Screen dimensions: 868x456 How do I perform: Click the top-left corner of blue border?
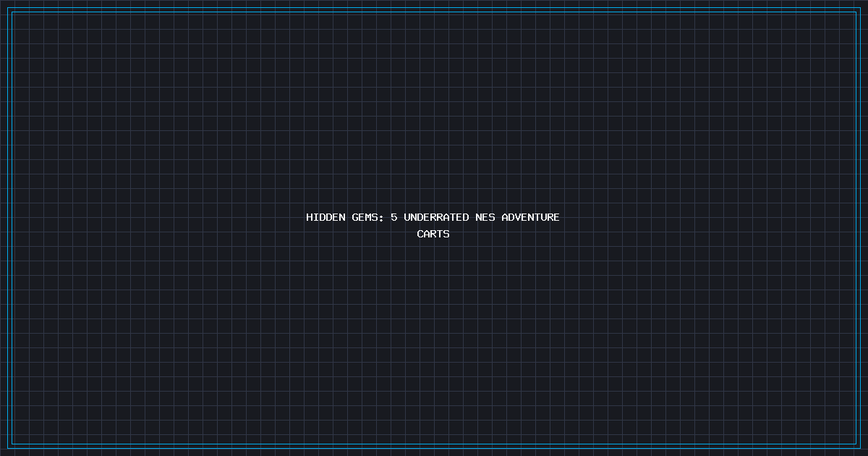[x=9, y=9]
